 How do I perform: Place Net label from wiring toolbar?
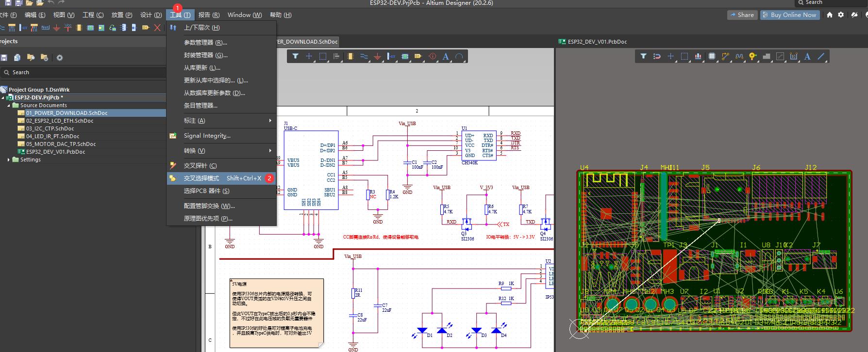pos(45,28)
